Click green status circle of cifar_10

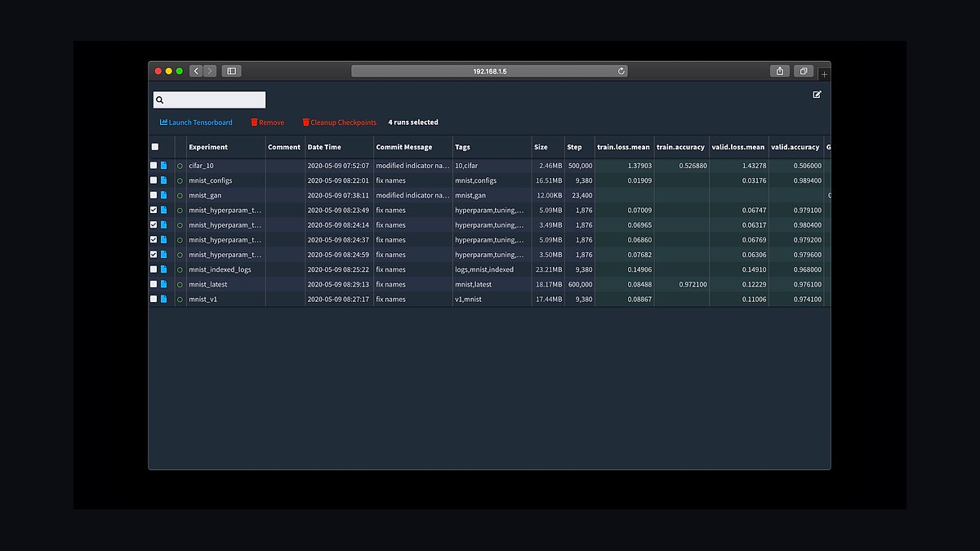click(180, 166)
